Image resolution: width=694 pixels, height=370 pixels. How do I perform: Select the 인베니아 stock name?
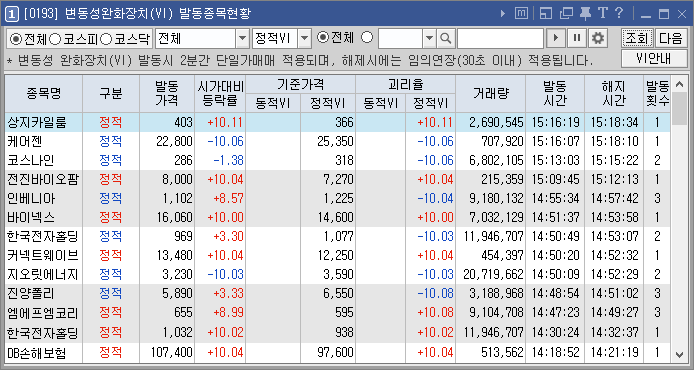coord(31,198)
